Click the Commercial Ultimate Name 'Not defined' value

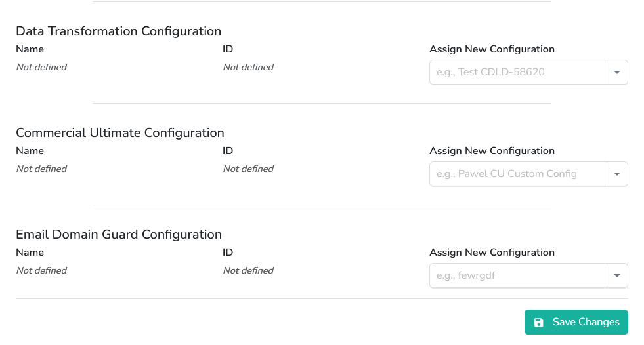[41, 169]
